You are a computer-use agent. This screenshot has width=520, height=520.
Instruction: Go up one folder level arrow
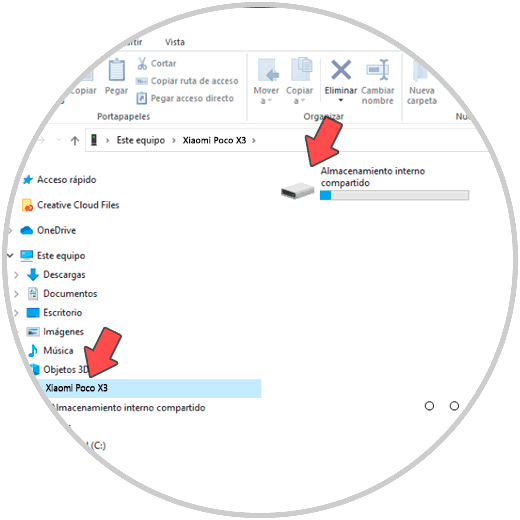[75, 141]
